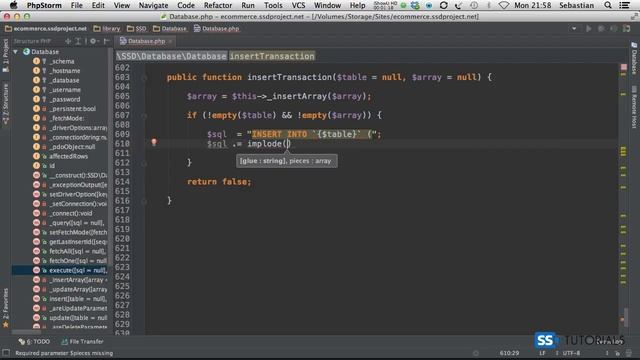Click the Database.php breadcrumb file
This screenshot has width=640, height=360.
coord(217,29)
